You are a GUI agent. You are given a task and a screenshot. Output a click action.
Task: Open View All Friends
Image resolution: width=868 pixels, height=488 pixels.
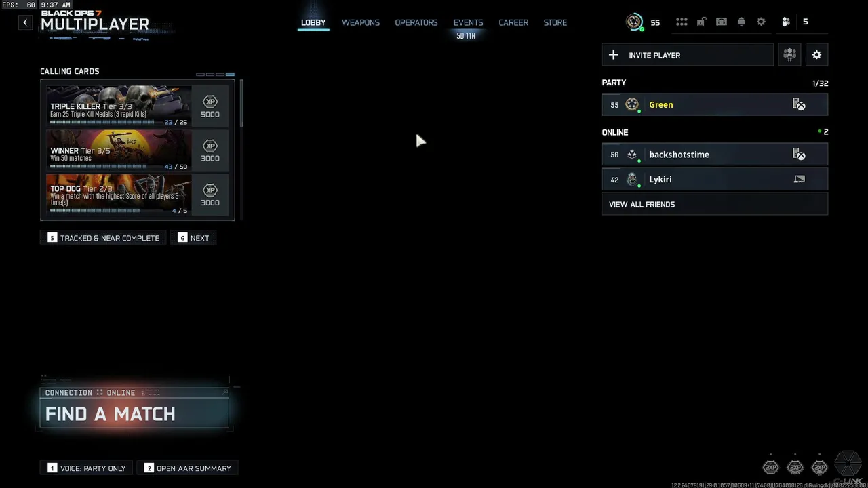[x=715, y=204]
